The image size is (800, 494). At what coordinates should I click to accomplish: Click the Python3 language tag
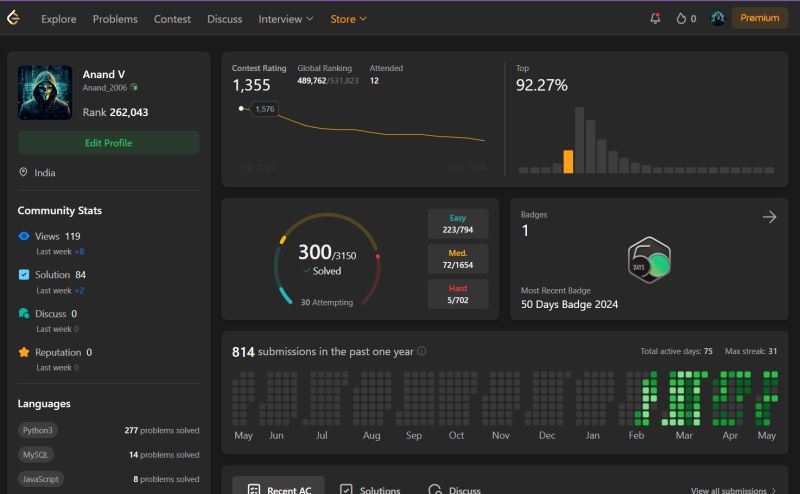coord(38,430)
